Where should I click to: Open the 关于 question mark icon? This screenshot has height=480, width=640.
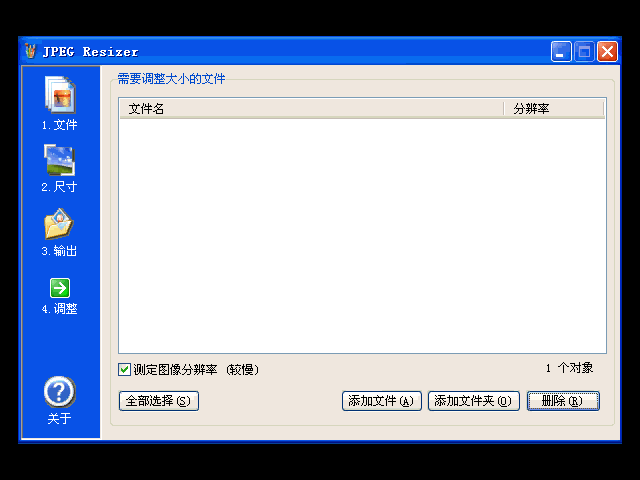point(59,392)
